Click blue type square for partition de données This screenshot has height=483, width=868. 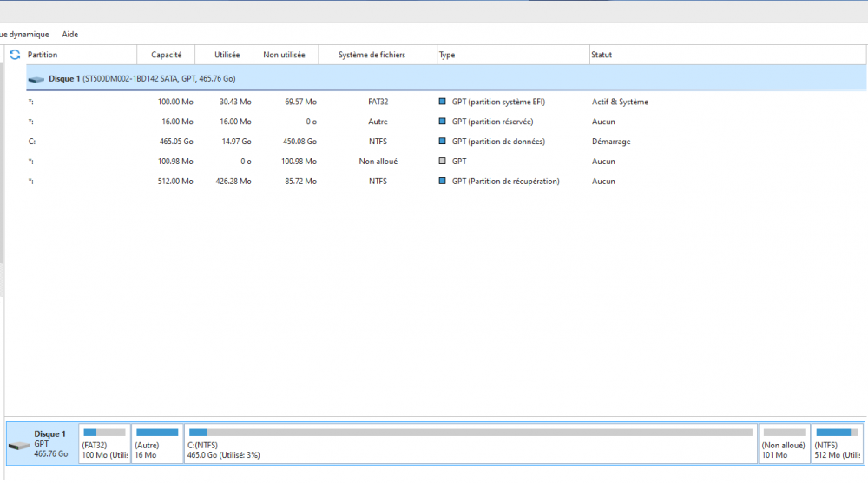click(443, 142)
